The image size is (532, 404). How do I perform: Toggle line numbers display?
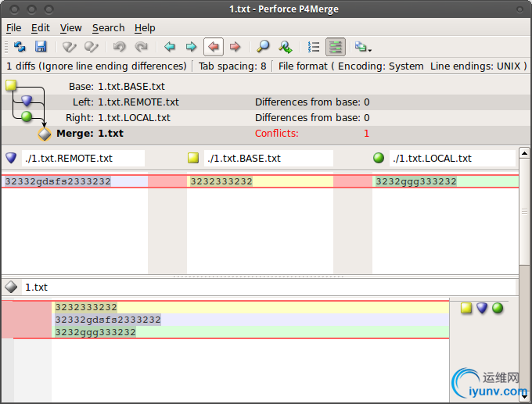[x=313, y=47]
